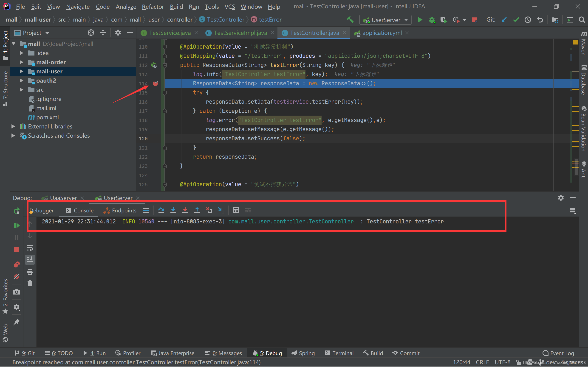Switch to the TestServiceImpl.java editor tab

pyautogui.click(x=239, y=33)
